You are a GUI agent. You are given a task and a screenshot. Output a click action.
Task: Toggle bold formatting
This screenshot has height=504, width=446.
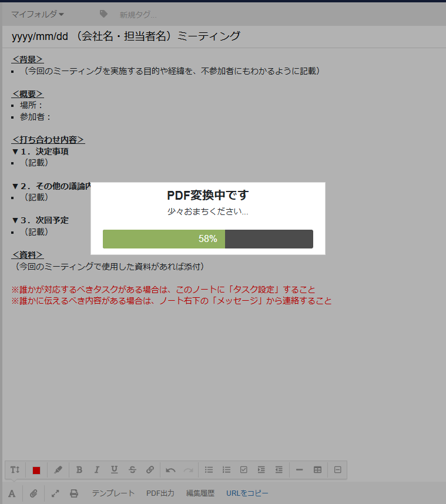click(x=79, y=470)
